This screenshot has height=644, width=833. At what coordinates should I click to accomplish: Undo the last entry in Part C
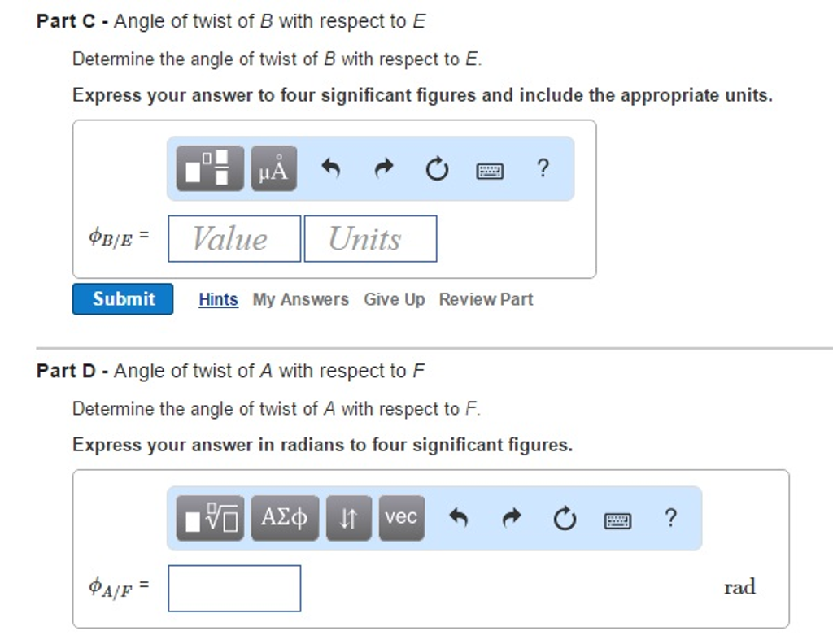click(332, 168)
